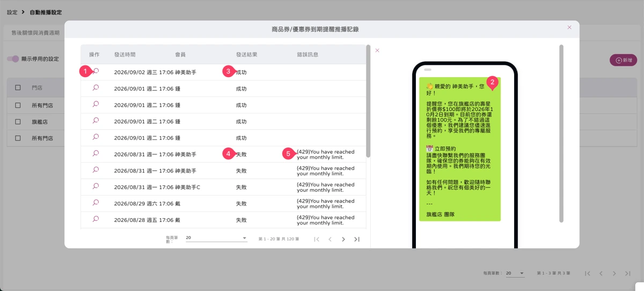
Task: Click the 成功 result in 2026/09/02 row
Action: 241,72
